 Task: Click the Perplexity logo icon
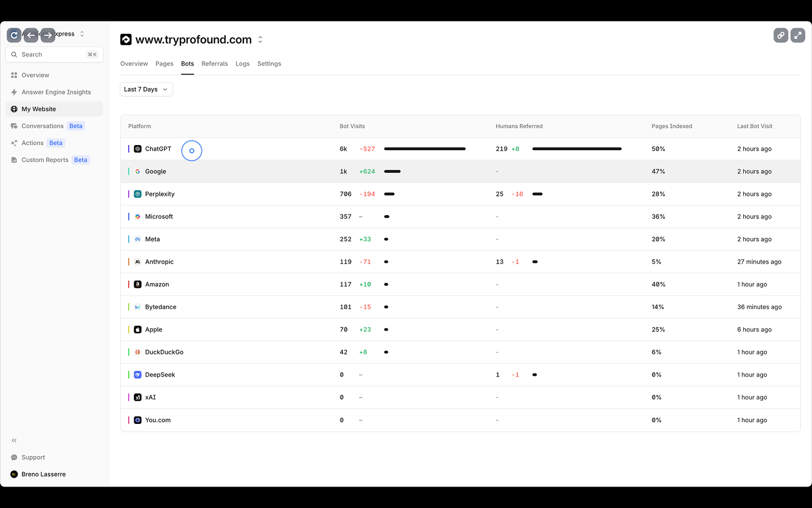click(x=138, y=194)
